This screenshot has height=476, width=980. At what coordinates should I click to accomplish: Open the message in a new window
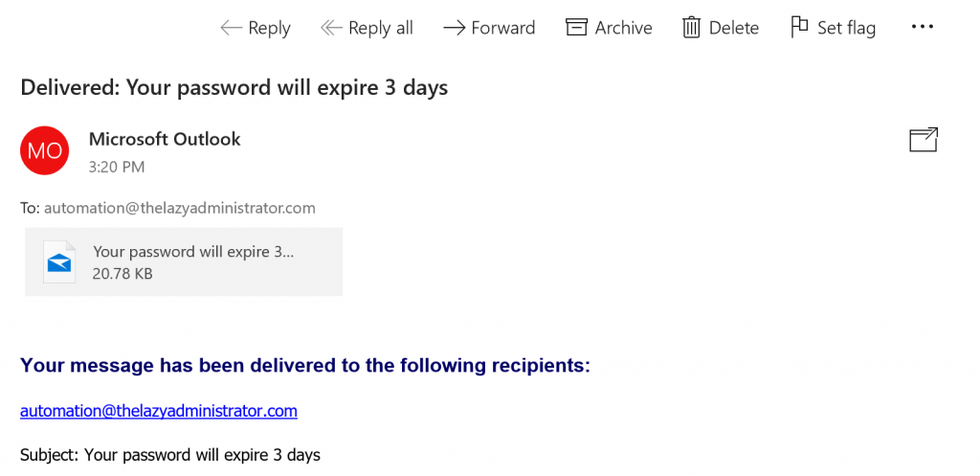pos(924,140)
